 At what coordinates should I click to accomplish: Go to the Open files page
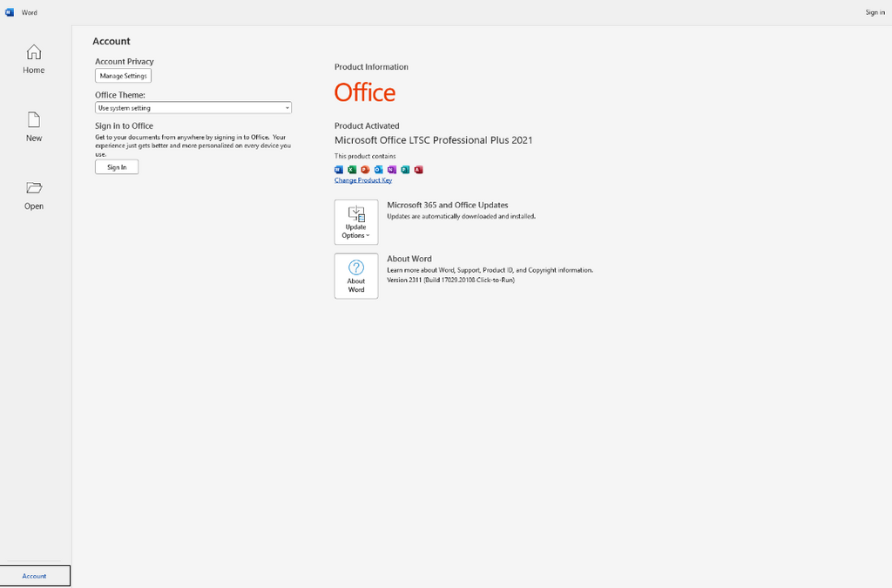tap(34, 195)
